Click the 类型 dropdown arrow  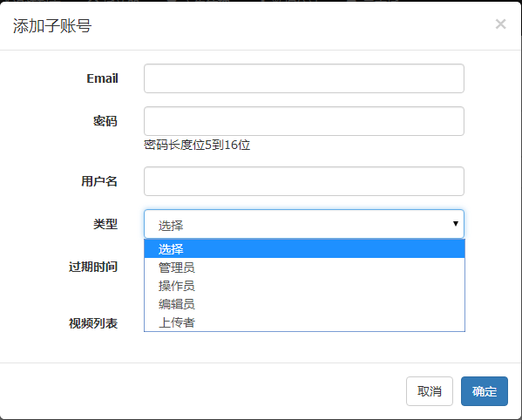456,224
